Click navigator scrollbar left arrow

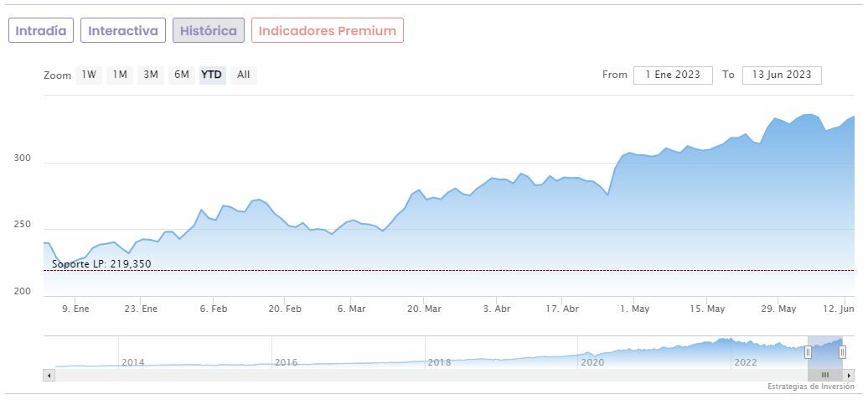coord(49,375)
